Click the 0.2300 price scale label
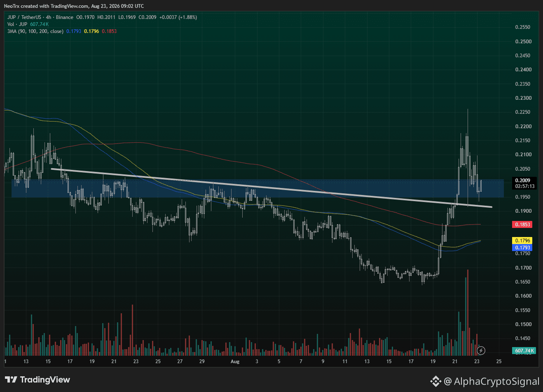 523,98
